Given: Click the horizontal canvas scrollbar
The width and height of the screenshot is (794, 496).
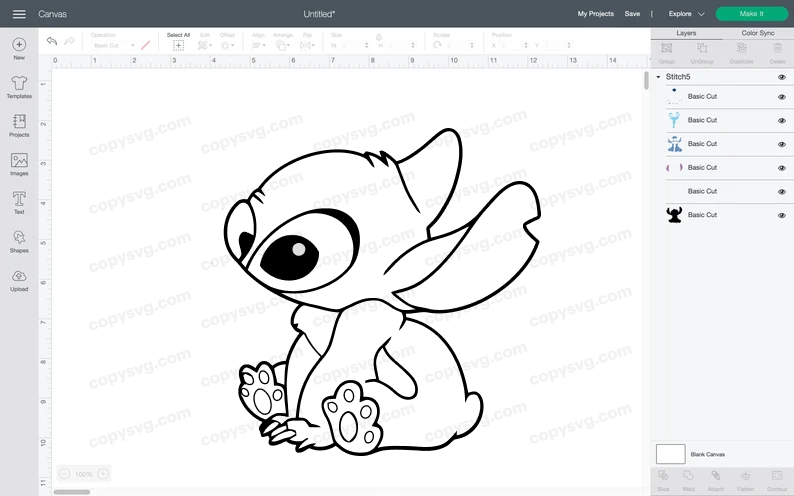Looking at the screenshot, I should tap(72, 492).
